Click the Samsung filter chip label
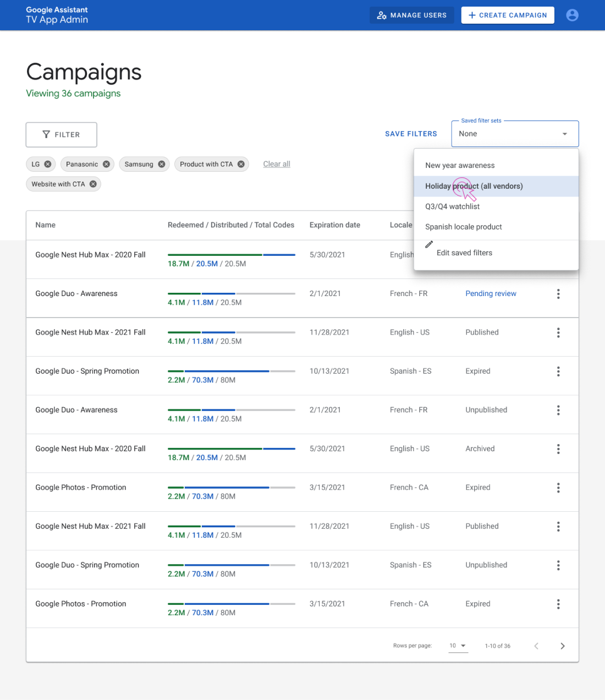Viewport: 605px width, 700px height. pyautogui.click(x=139, y=164)
